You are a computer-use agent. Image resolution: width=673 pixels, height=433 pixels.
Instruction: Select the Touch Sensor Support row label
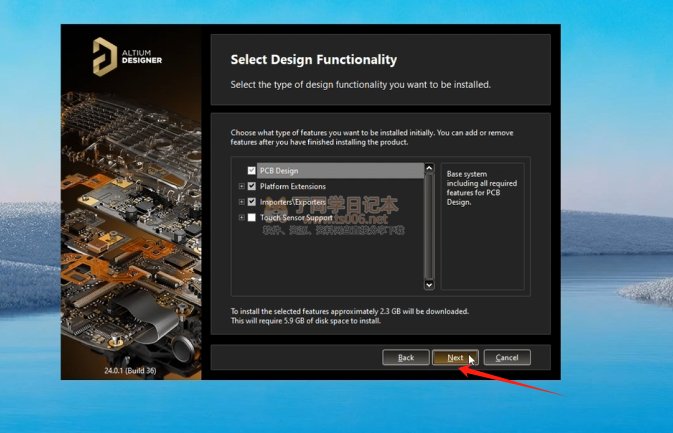click(296, 218)
